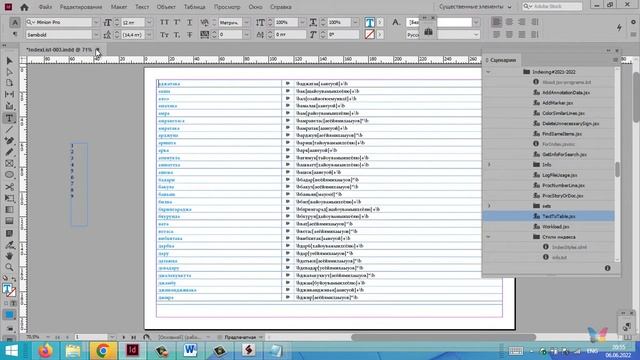Select the TextToTable.jsx script
Viewport: 640px width, 360px height.
tap(549, 216)
